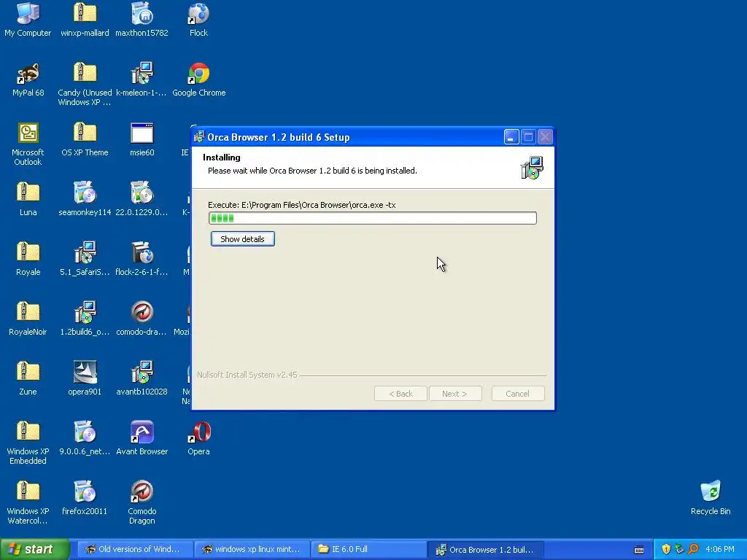The image size is (747, 560).
Task: Open My Computer desktop icon
Action: pos(28,15)
